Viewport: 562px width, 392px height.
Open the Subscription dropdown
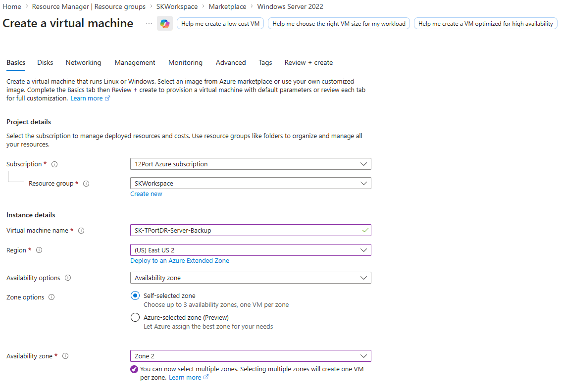pyautogui.click(x=251, y=164)
